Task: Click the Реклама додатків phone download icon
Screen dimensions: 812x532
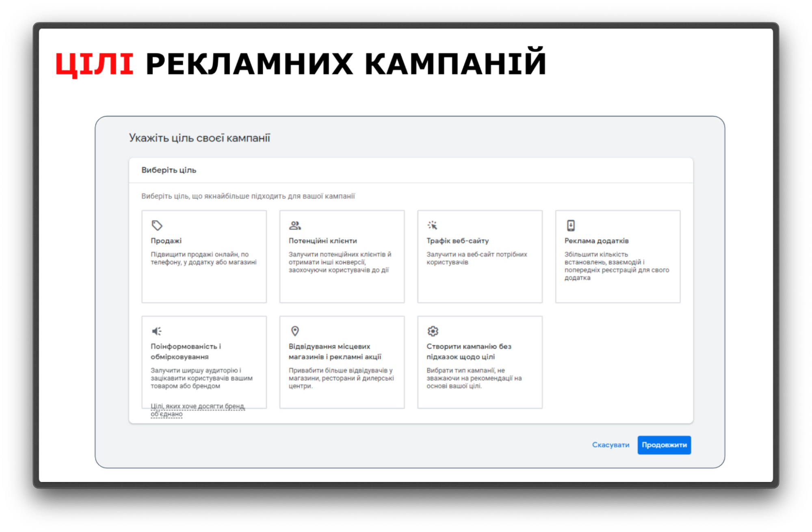Action: coord(571,225)
